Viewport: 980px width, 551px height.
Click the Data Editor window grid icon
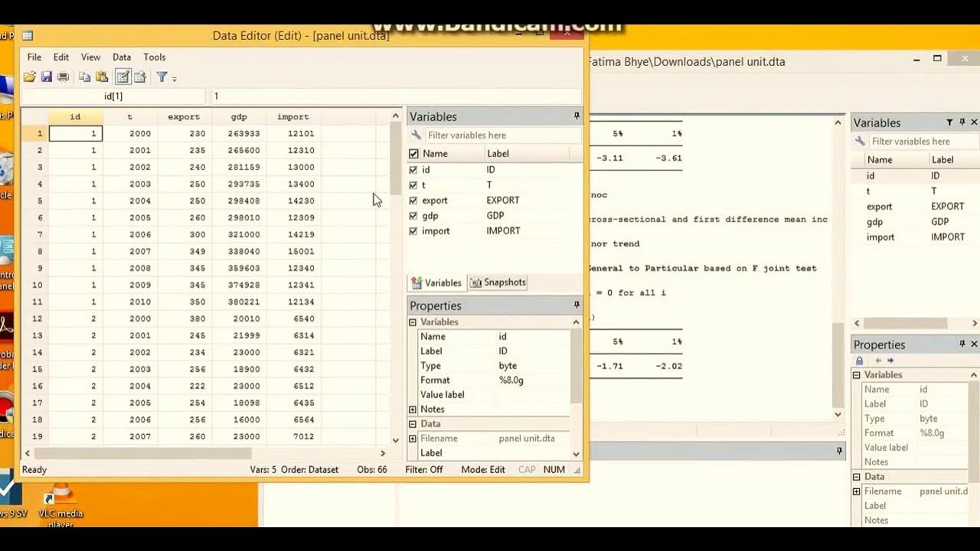click(x=28, y=35)
